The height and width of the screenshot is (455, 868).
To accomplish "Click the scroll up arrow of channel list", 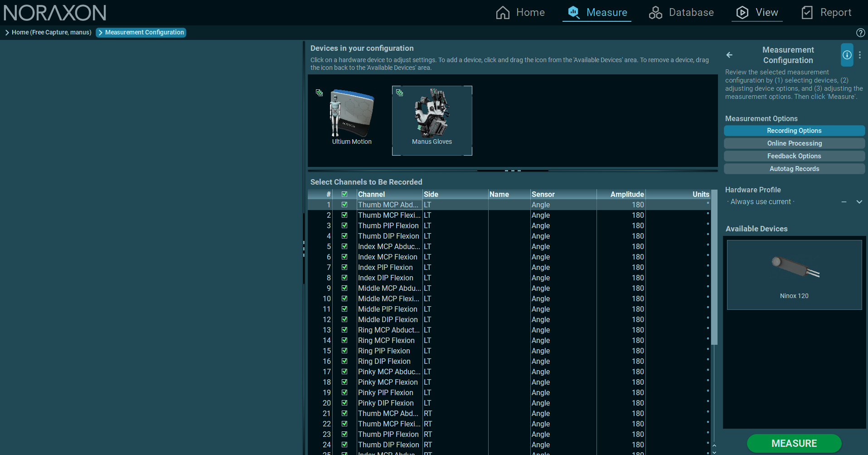I will click(714, 445).
